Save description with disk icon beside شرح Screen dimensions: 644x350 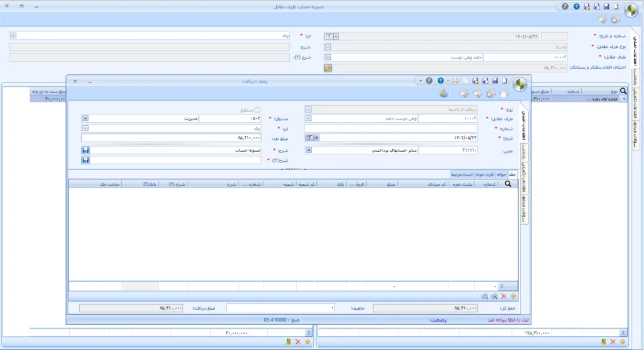click(x=86, y=150)
